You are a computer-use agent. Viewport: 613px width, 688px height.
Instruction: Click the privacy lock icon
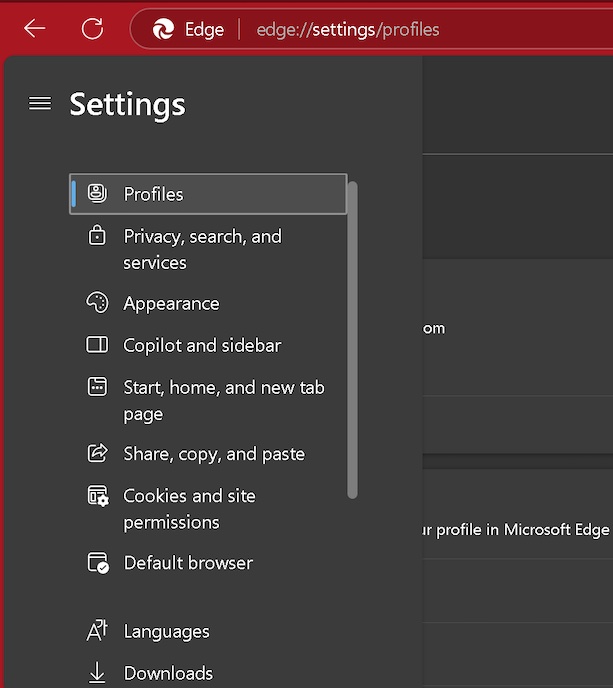click(x=97, y=236)
